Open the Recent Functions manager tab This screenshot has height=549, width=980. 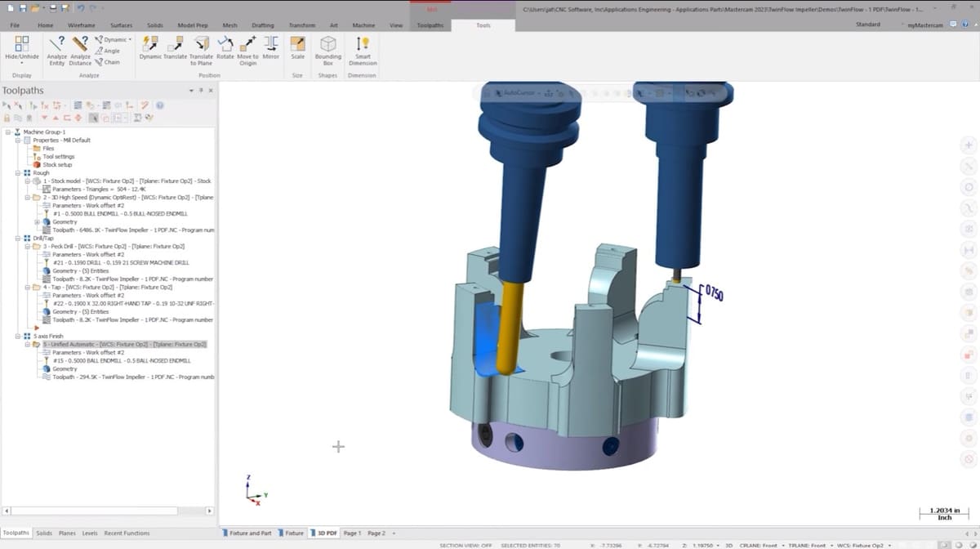point(127,533)
